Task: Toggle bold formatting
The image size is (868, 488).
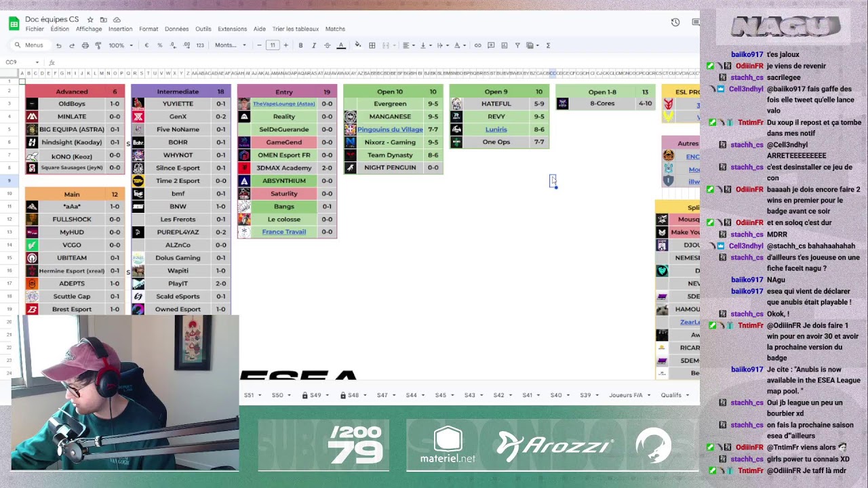Action: click(x=300, y=45)
